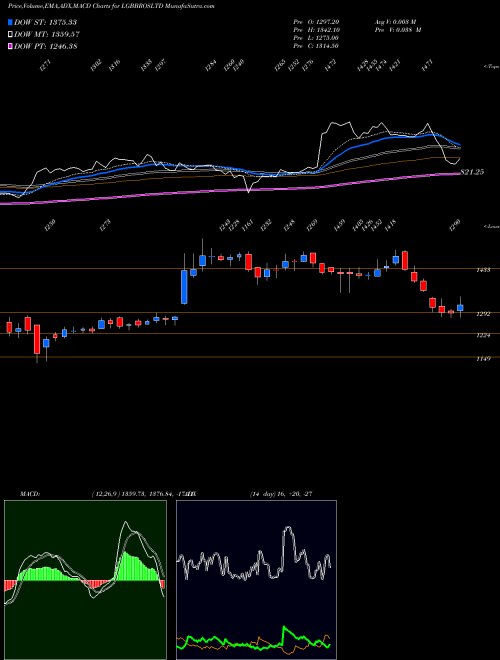The width and height of the screenshot is (500, 660).
Task: Click the 321.25 EMA end label
Action: (x=472, y=172)
